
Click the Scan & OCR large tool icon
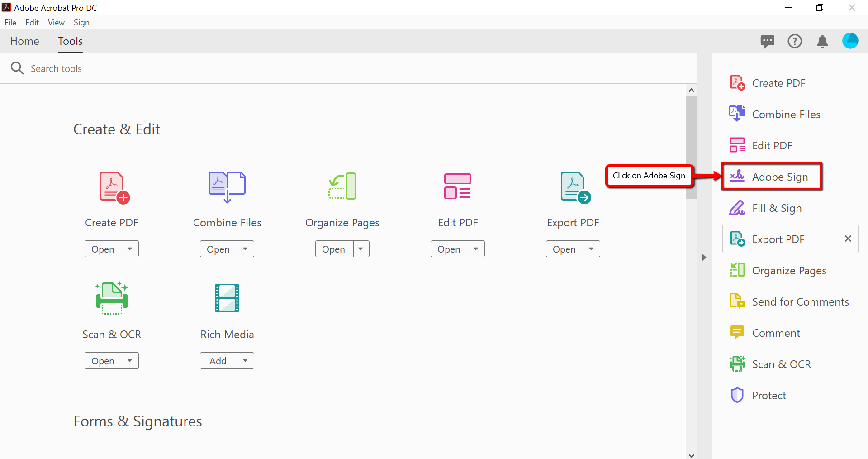[112, 298]
